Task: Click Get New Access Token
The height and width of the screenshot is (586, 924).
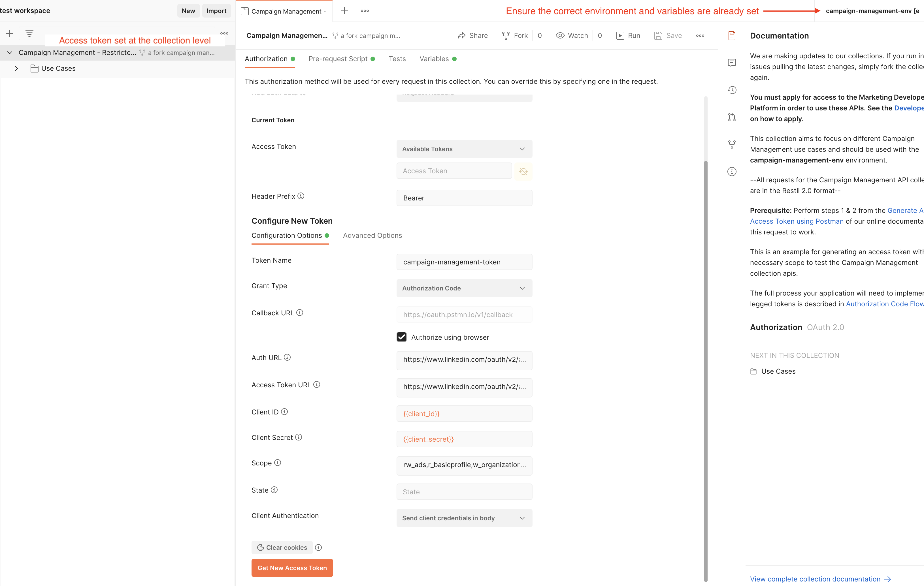Action: click(292, 568)
